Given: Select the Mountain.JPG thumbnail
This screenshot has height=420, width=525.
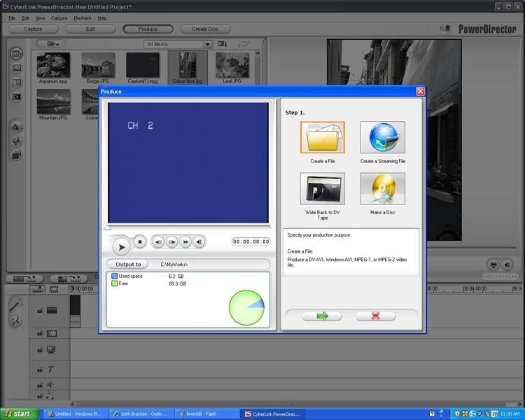Looking at the screenshot, I should click(53, 101).
